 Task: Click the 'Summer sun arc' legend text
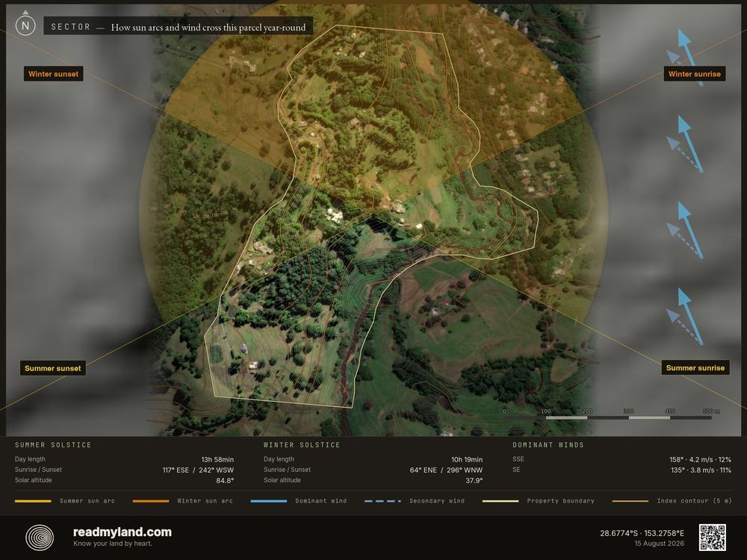coord(87,501)
